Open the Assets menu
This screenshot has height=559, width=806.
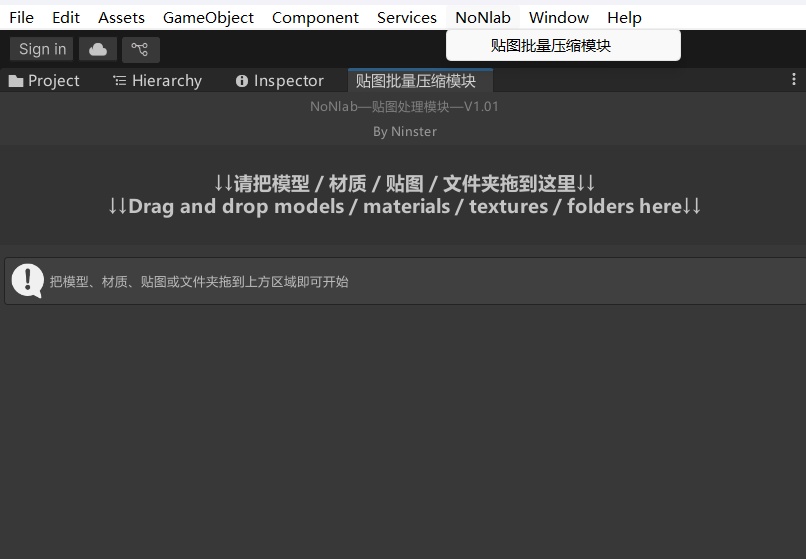click(121, 18)
